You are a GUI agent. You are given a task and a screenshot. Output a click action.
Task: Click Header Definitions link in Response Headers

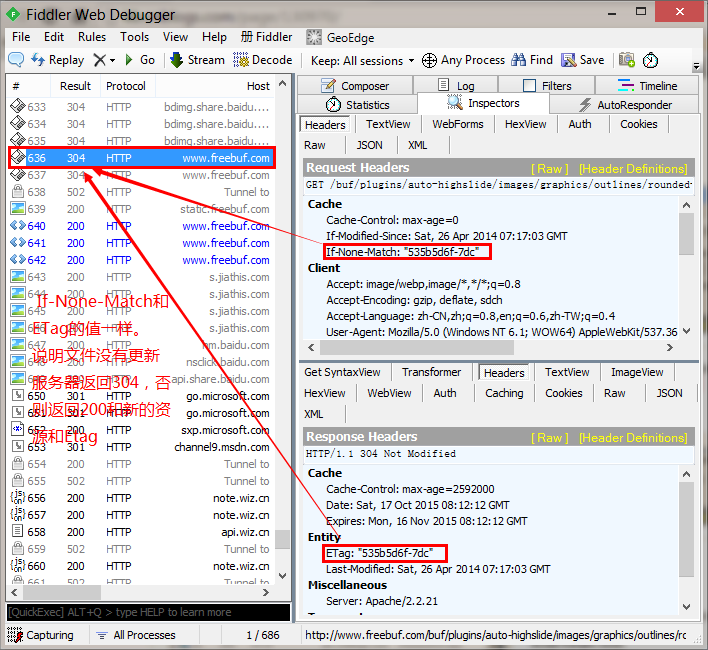tap(633, 438)
